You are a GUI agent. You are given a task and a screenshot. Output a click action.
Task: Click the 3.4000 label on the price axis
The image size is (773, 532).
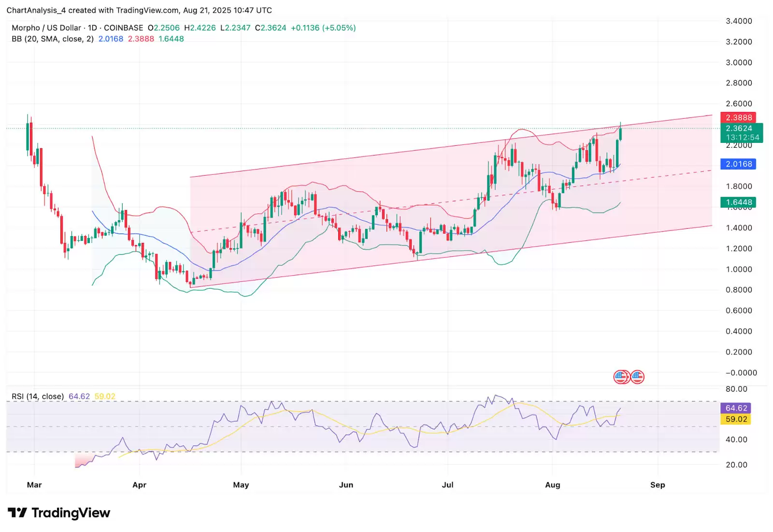click(x=739, y=21)
